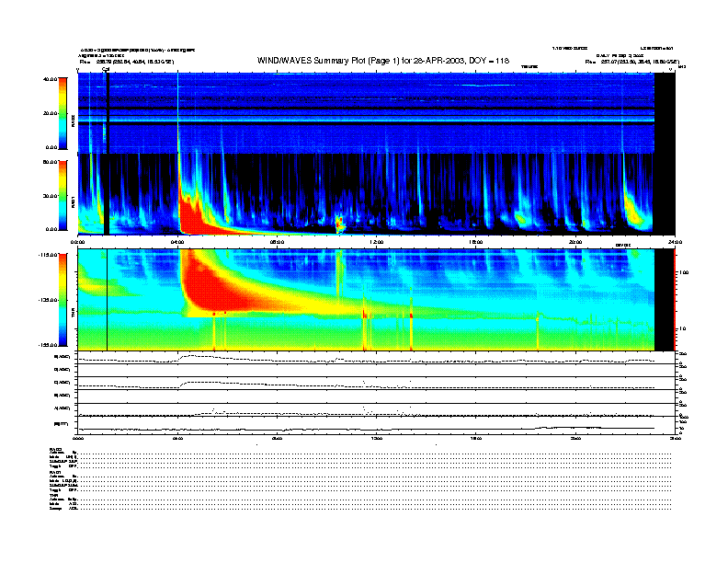The image size is (728, 563).
Task: Click the 100 frequency label right of TNR
Action: (x=684, y=272)
